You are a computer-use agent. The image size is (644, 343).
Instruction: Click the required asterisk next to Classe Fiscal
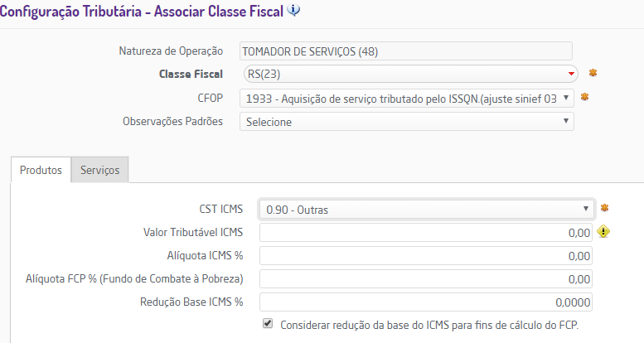[593, 73]
